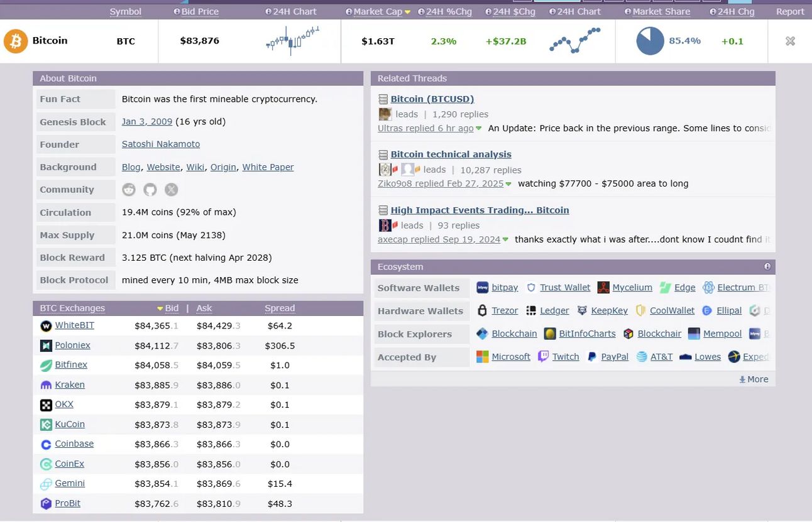Click the market share pie chart
This screenshot has height=522, width=812.
(650, 41)
